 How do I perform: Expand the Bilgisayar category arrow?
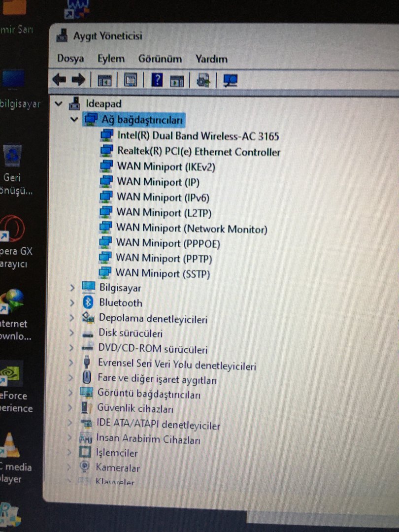coord(71,288)
